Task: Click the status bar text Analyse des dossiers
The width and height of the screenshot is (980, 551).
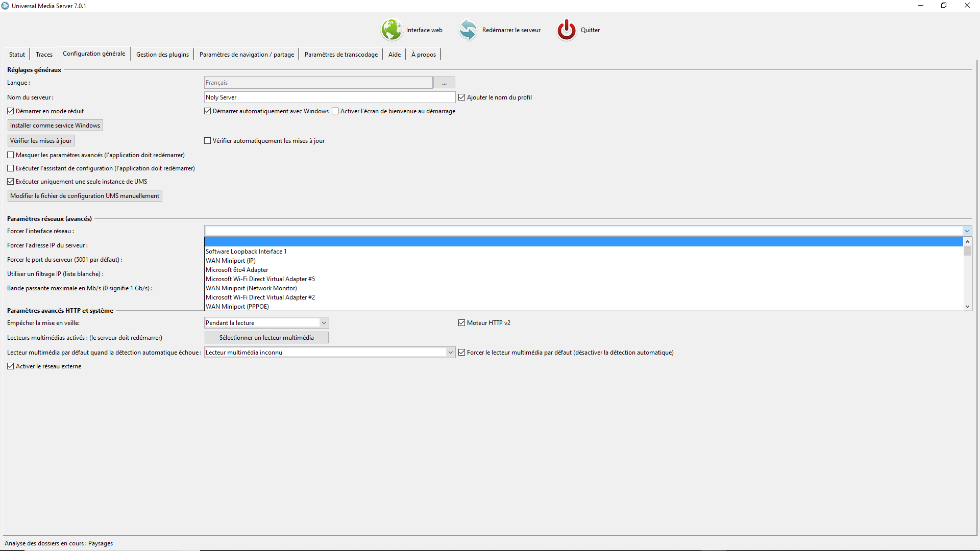Action: click(x=59, y=543)
